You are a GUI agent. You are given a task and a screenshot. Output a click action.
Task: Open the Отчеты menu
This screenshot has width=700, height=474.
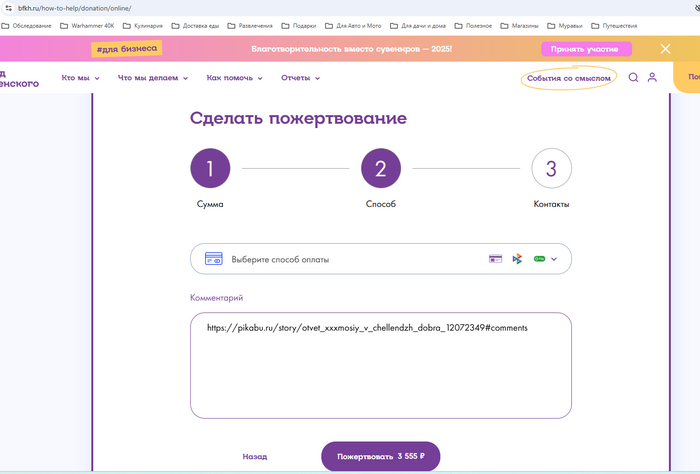[300, 77]
